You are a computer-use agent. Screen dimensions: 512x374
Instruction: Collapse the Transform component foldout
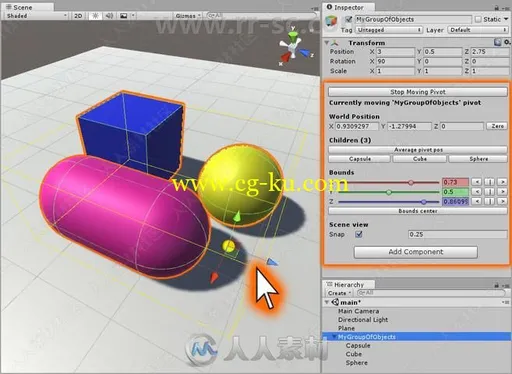click(327, 43)
